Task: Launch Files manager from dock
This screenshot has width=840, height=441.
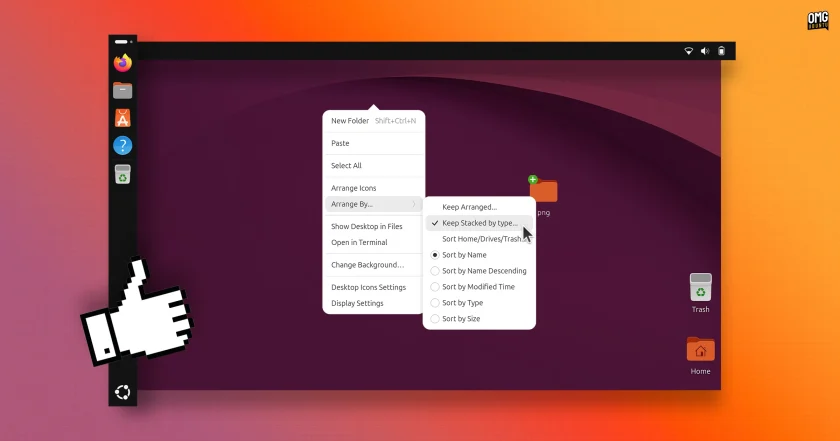Action: (123, 91)
